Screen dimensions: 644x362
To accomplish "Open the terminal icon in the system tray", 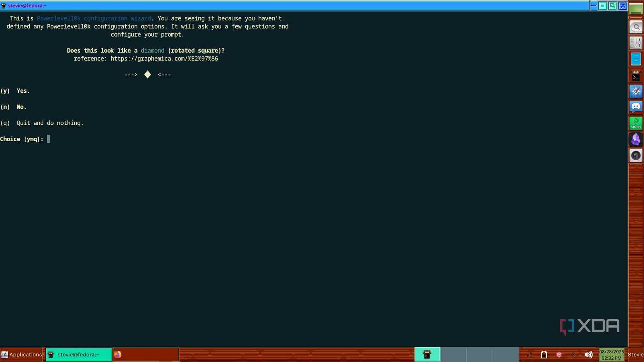I will point(427,355).
